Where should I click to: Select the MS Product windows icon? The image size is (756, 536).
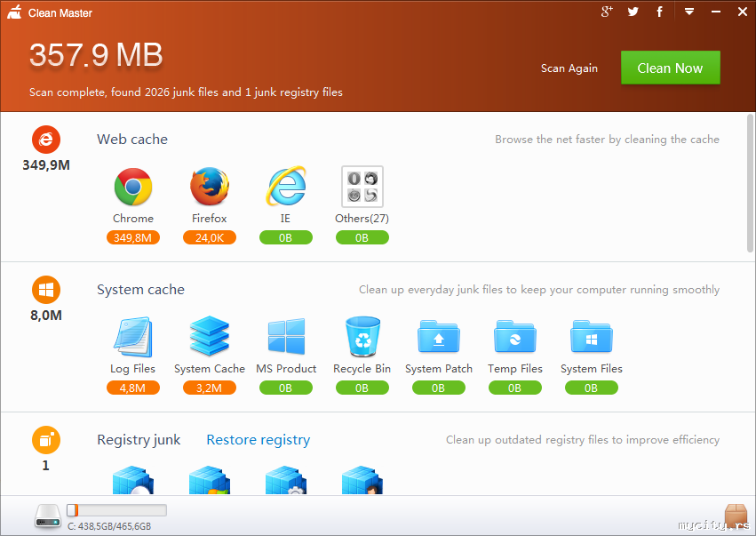pyautogui.click(x=286, y=336)
